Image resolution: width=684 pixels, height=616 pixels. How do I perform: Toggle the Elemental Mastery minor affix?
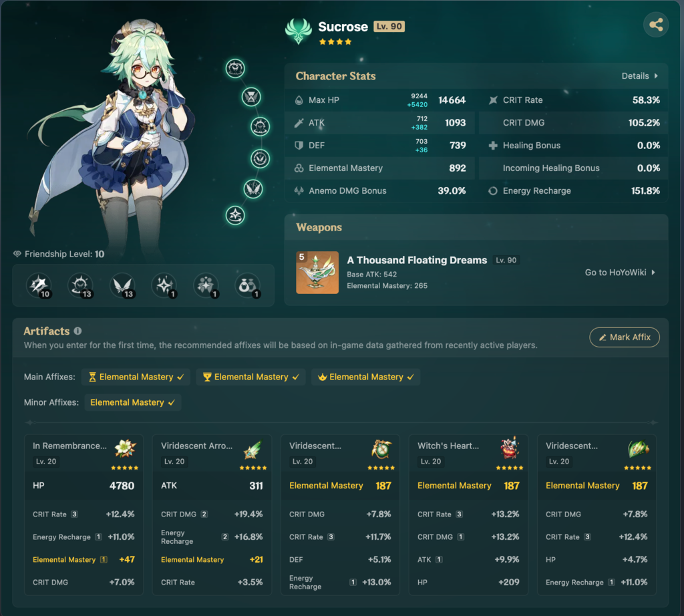point(133,402)
